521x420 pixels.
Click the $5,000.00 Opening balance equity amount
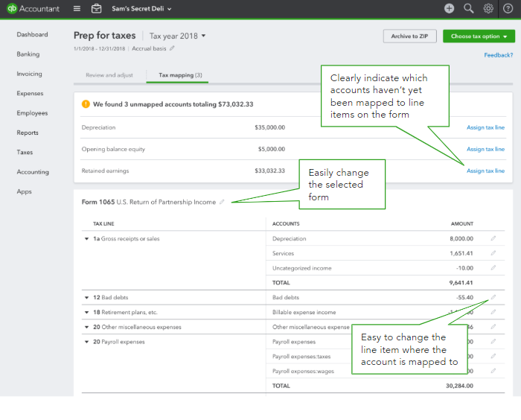(272, 149)
